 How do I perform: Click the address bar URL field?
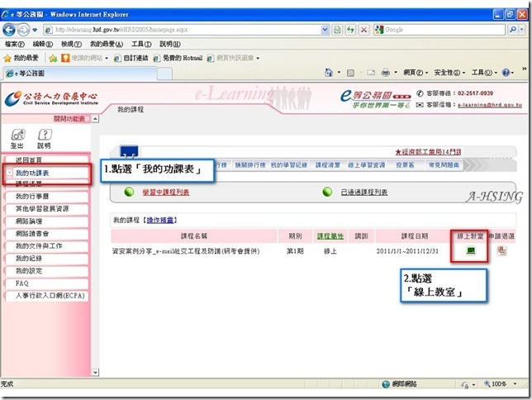click(x=183, y=30)
